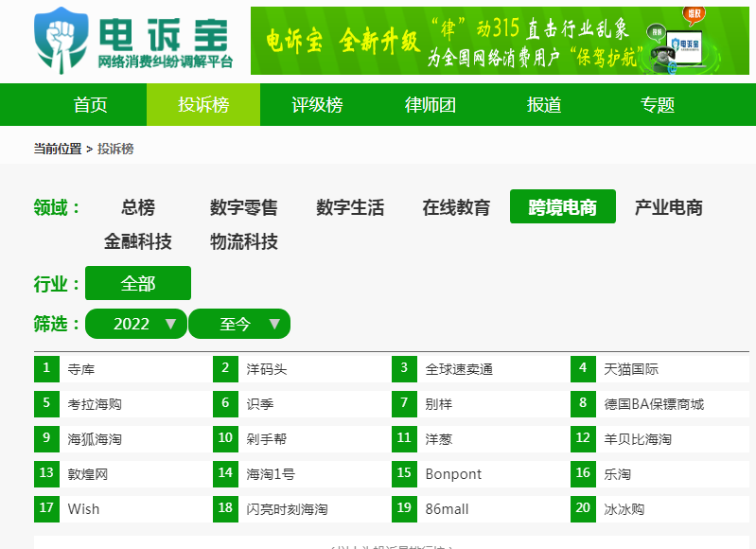Open rank 4 entry 天猫国际

pos(631,369)
